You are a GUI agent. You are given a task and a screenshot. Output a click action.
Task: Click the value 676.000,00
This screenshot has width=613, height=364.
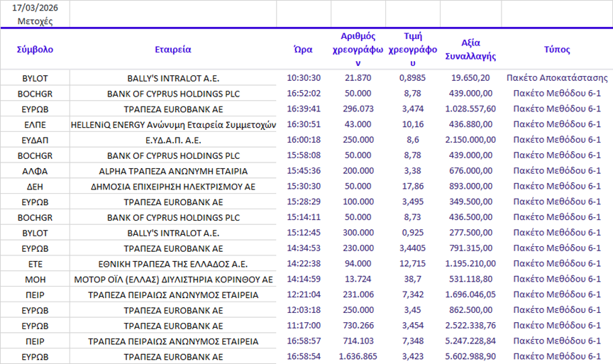(470, 171)
